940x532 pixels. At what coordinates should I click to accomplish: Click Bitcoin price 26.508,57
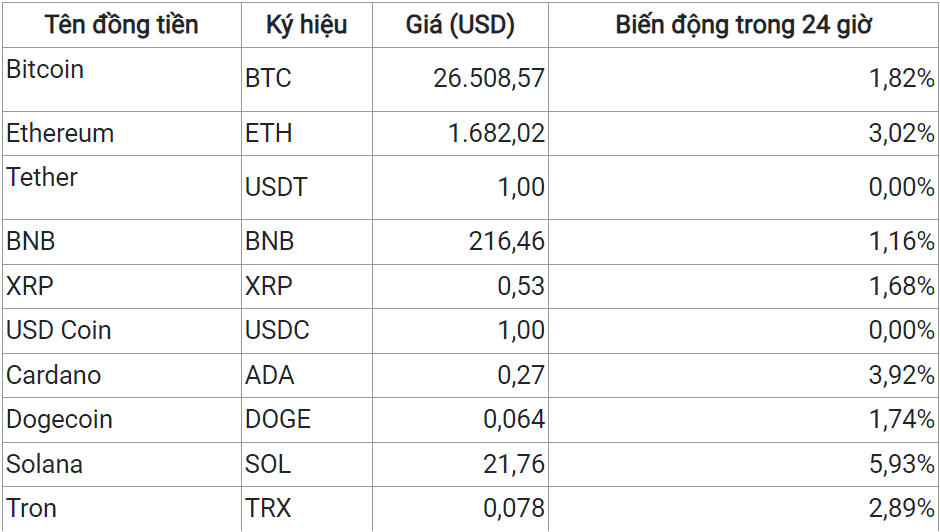tap(460, 80)
